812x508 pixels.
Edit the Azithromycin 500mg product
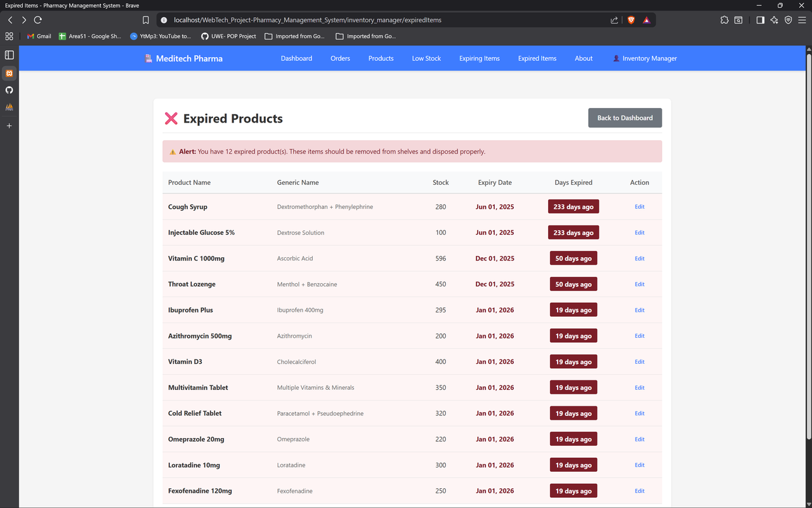(639, 336)
